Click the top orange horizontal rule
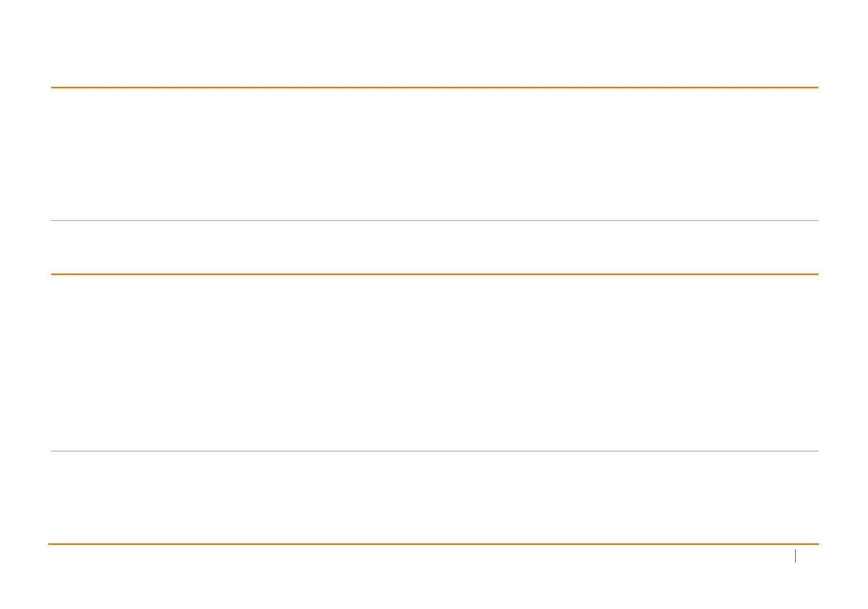This screenshot has width=868, height=609. (434, 88)
